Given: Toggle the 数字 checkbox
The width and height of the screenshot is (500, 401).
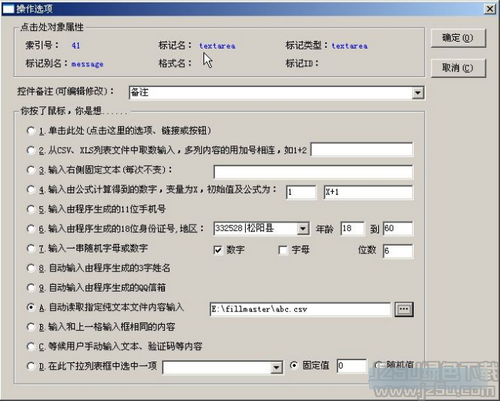Looking at the screenshot, I should coord(218,250).
